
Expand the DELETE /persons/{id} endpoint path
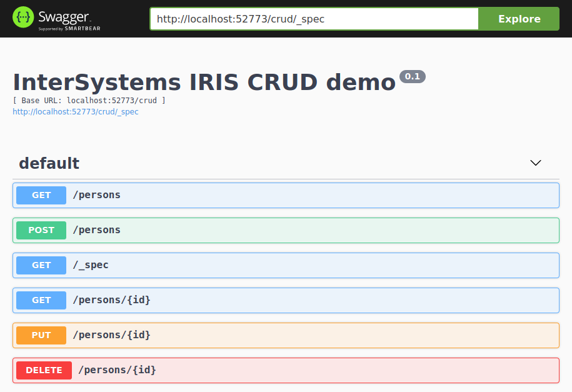tap(117, 370)
